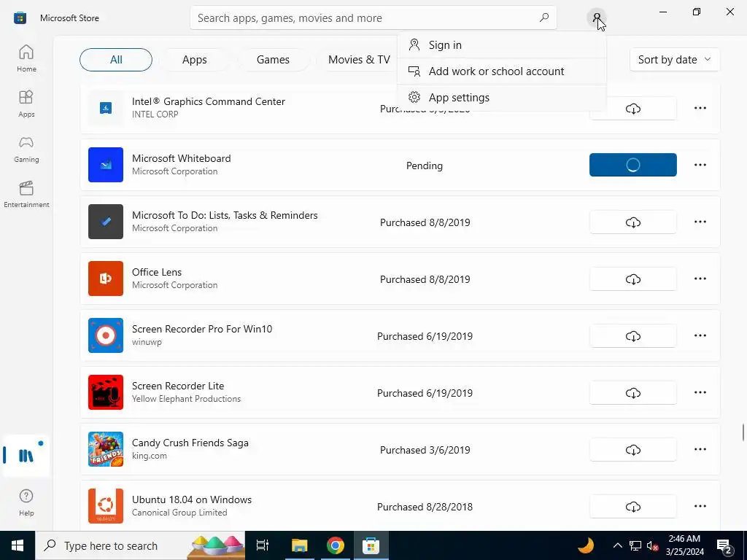This screenshot has height=560, width=747.
Task: Choose Add work or school account
Action: click(x=502, y=71)
